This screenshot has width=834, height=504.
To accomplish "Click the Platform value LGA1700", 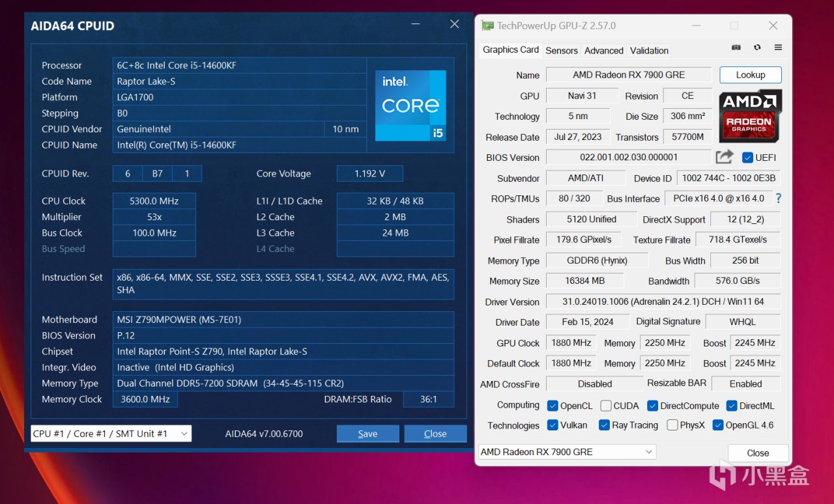I will (240, 97).
